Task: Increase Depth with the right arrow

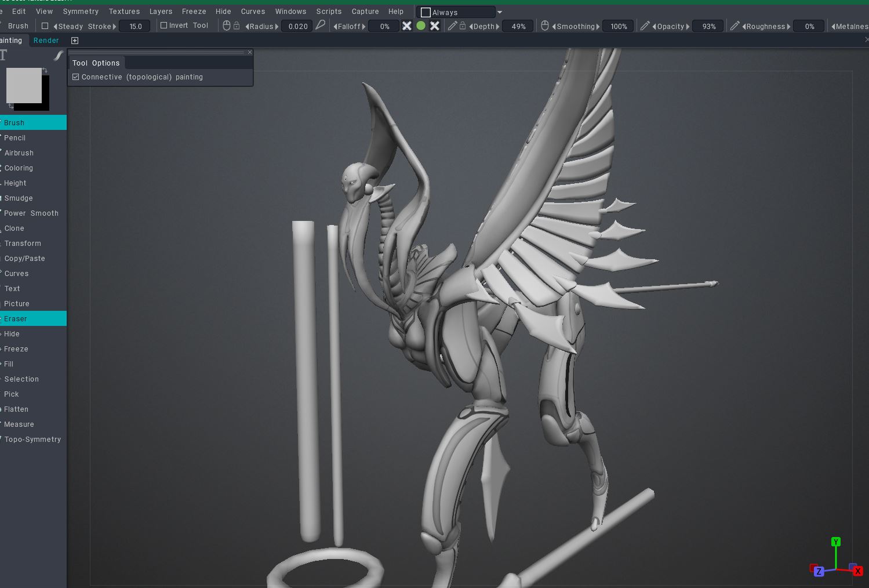Action: [497, 27]
